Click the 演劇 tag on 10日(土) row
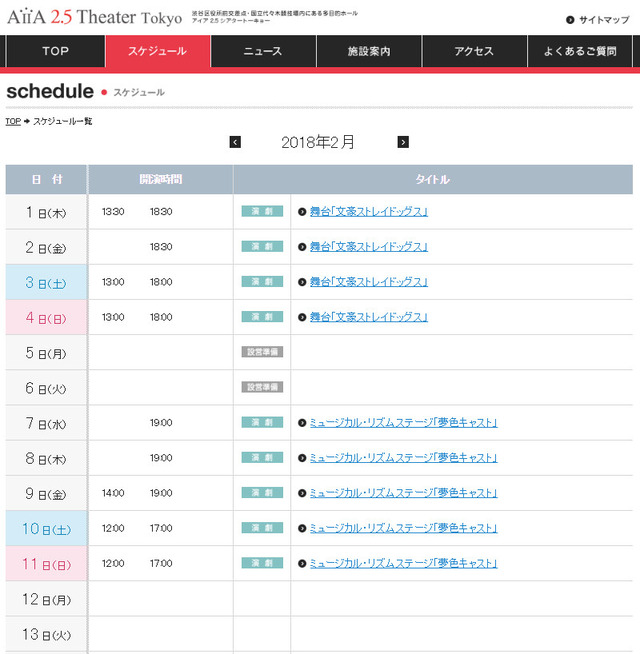The width and height of the screenshot is (640, 654). [262, 528]
